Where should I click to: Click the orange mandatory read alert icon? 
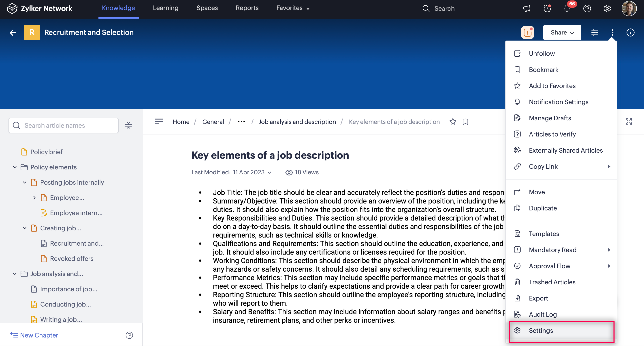coord(527,32)
